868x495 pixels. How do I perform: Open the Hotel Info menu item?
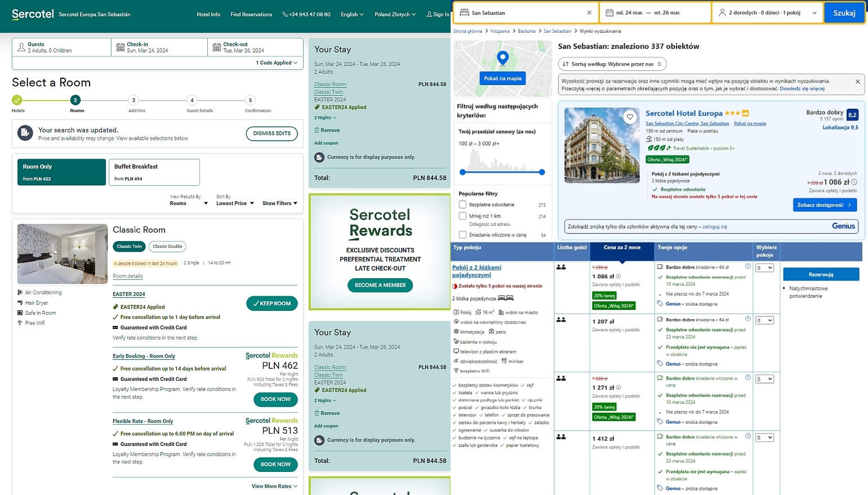(x=208, y=15)
